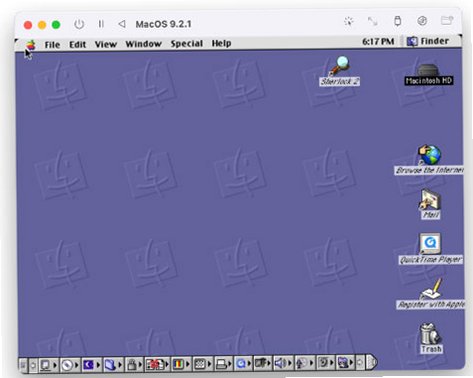The height and width of the screenshot is (378, 473).
Task: Open the printer selector module
Action: pyautogui.click(x=224, y=363)
